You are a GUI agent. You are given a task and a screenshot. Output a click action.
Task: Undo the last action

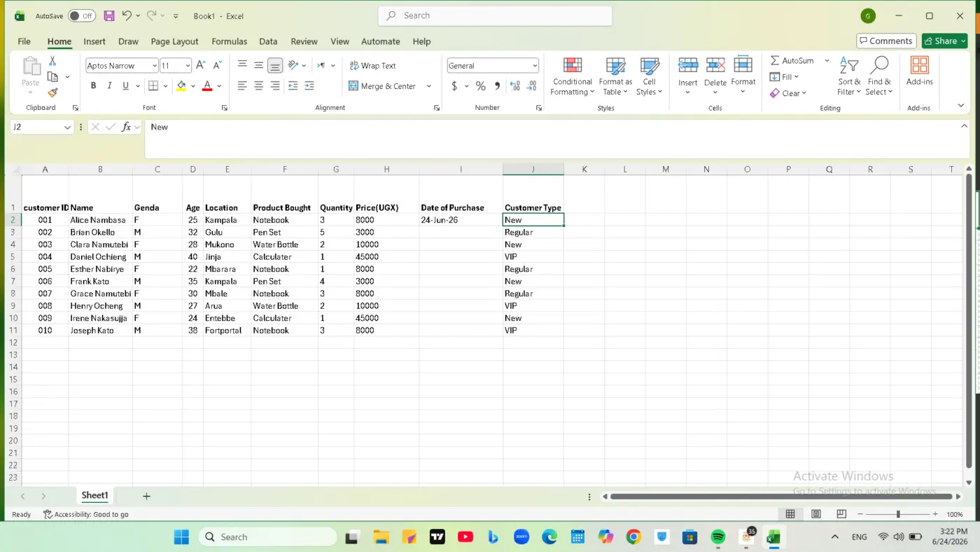coord(127,15)
